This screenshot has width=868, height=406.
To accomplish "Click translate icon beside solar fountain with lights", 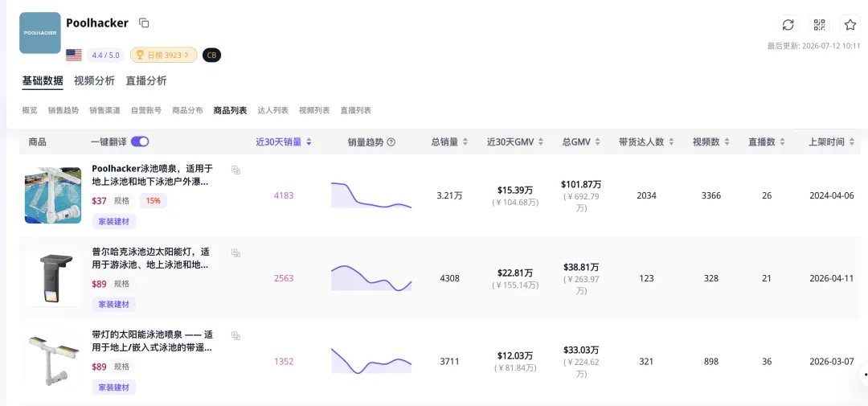I will pyautogui.click(x=235, y=336).
